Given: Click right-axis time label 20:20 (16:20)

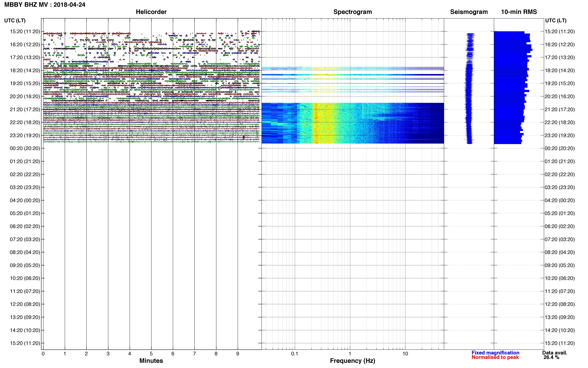Looking at the screenshot, I should 560,96.
